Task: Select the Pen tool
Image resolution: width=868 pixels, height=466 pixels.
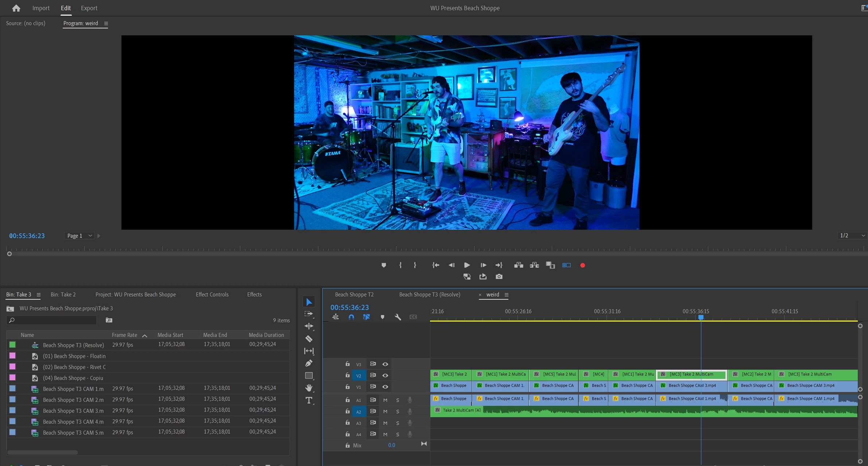Action: pyautogui.click(x=309, y=363)
